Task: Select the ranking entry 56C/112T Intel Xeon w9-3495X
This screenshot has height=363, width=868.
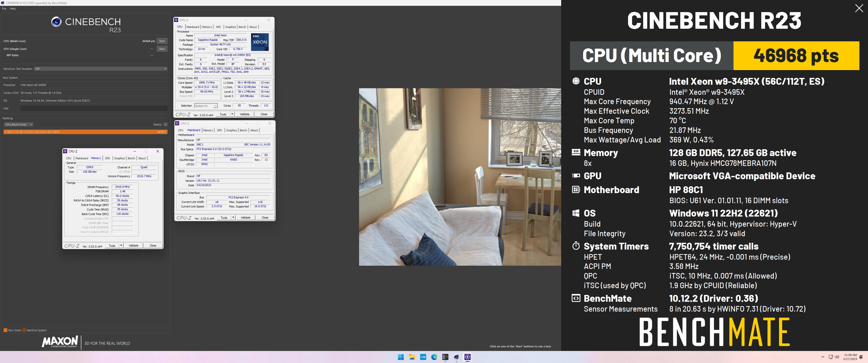Action: (x=85, y=132)
